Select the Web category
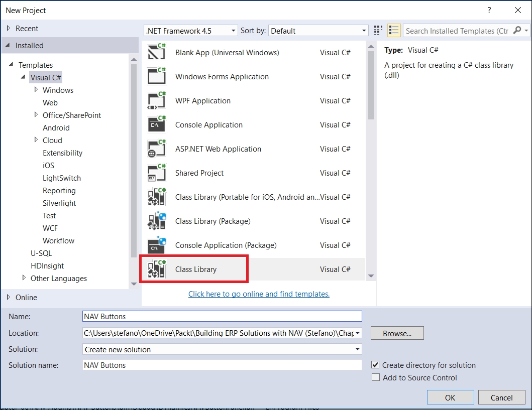The width and height of the screenshot is (532, 410). [50, 103]
